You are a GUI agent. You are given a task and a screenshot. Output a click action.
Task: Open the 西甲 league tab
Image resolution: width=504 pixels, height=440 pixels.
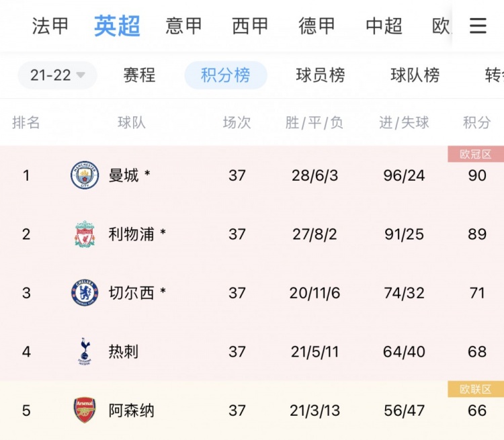tap(250, 26)
